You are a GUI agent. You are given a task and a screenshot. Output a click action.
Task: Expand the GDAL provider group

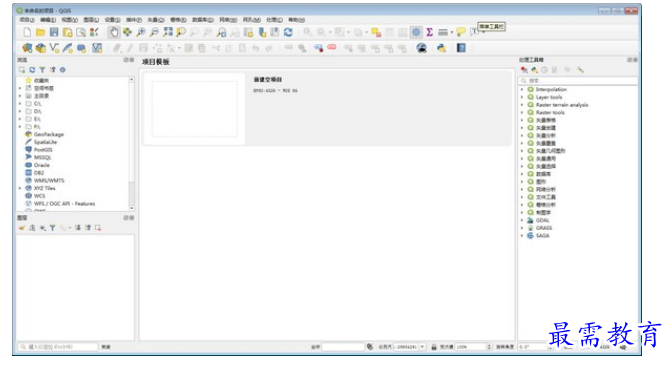pyautogui.click(x=522, y=220)
